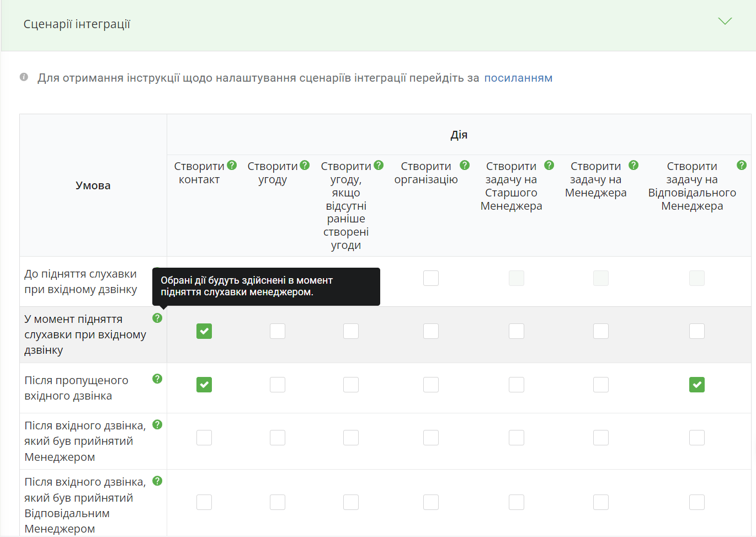Click the Сценарії інтеграції header title
The image size is (756, 537).
pos(77,24)
